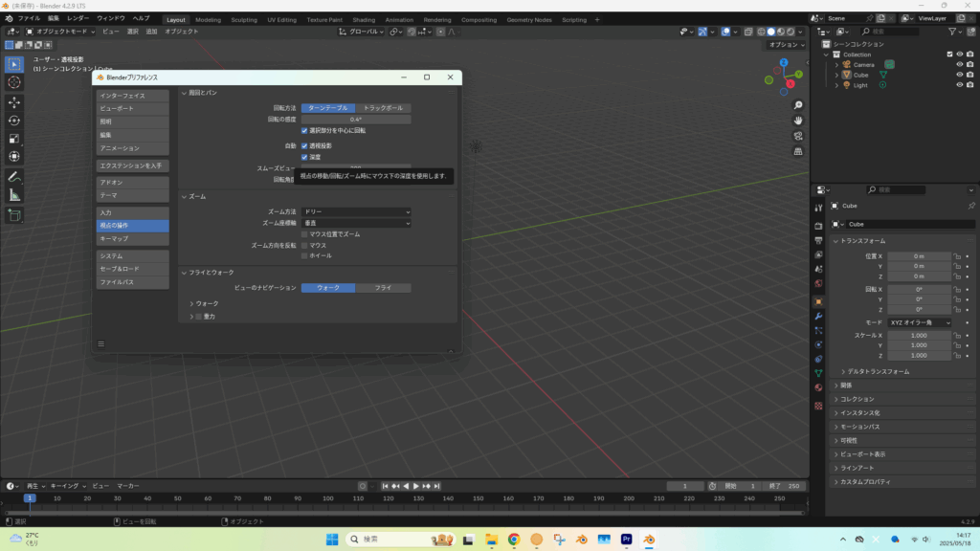Hide Light using its eye icon in outliner
The height and width of the screenshot is (551, 980).
click(959, 85)
